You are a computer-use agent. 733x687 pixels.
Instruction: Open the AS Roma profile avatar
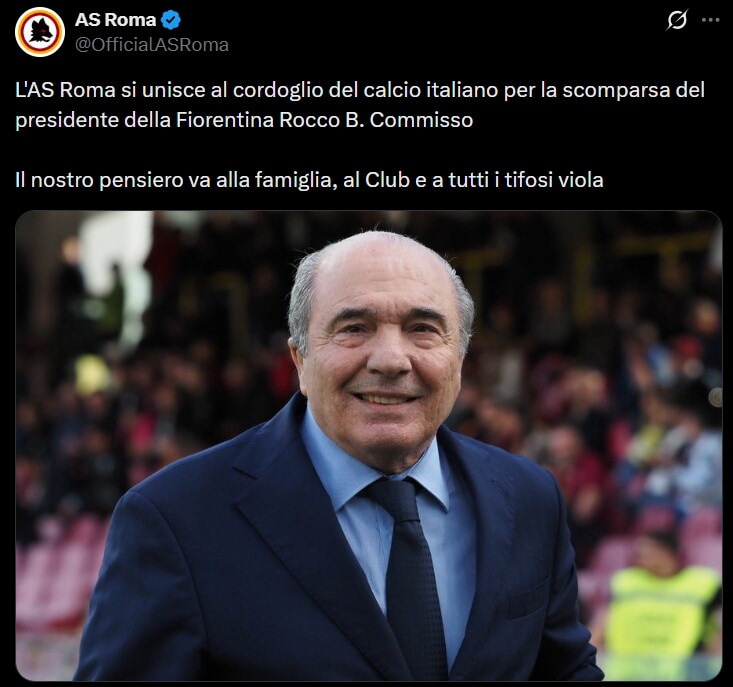40,32
